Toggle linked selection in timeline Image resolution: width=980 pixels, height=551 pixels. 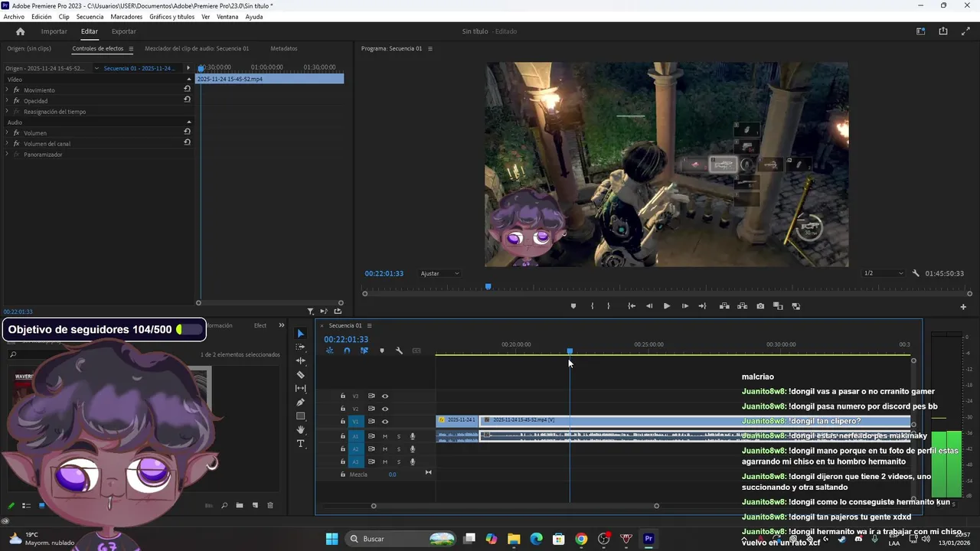pos(364,350)
